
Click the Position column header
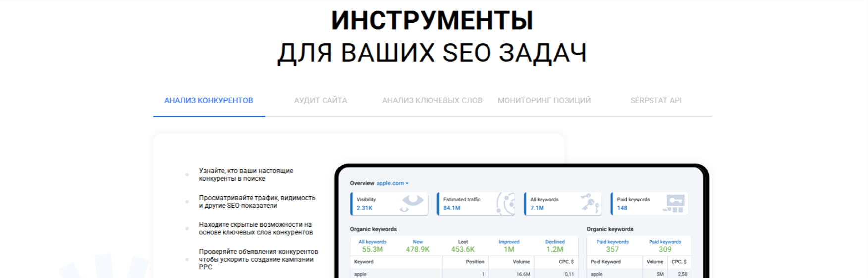pyautogui.click(x=475, y=262)
